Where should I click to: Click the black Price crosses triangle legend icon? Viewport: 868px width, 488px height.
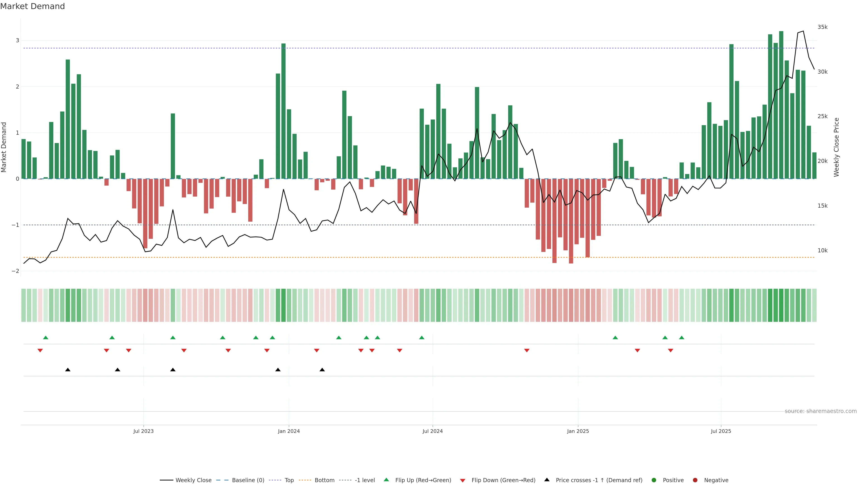coord(547,480)
